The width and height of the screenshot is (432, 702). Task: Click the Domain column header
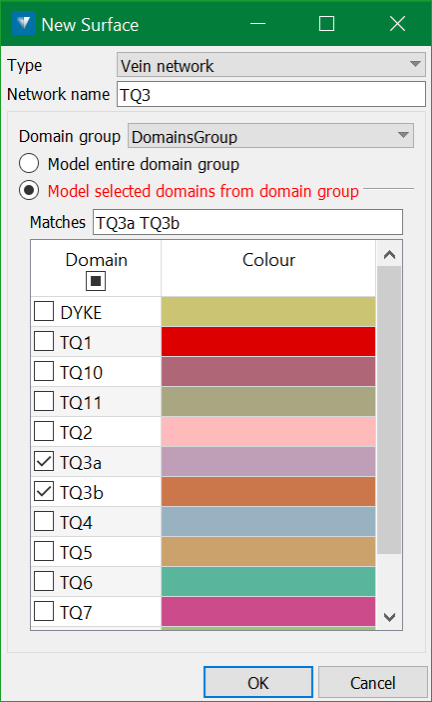coord(96,260)
